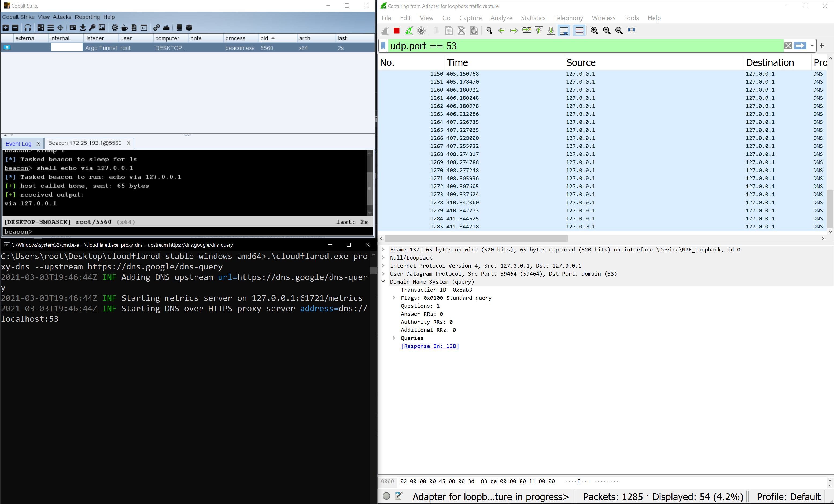834x504 pixels.
Task: Open the Statistics menu
Action: [533, 18]
